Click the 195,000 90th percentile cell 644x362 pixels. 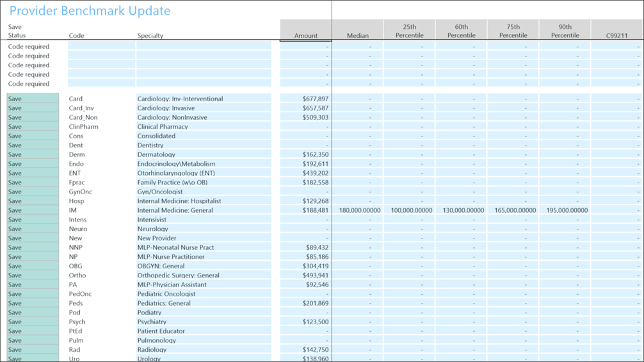coord(565,210)
